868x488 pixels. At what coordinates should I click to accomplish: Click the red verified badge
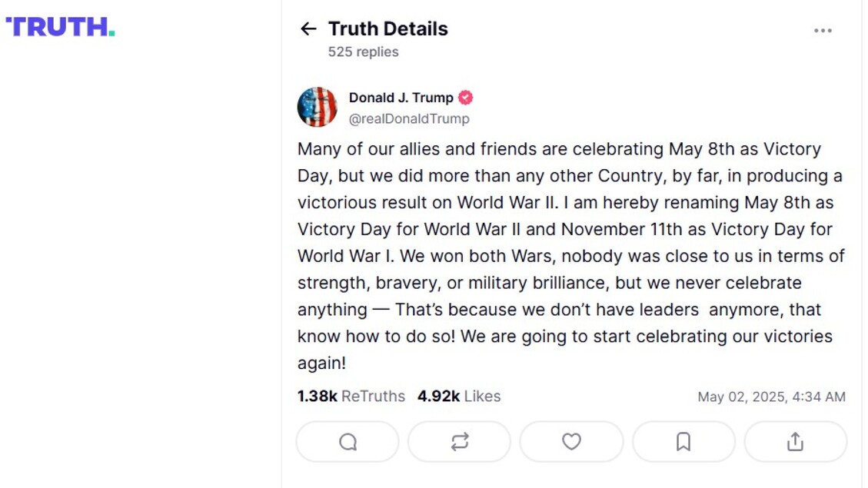(466, 98)
